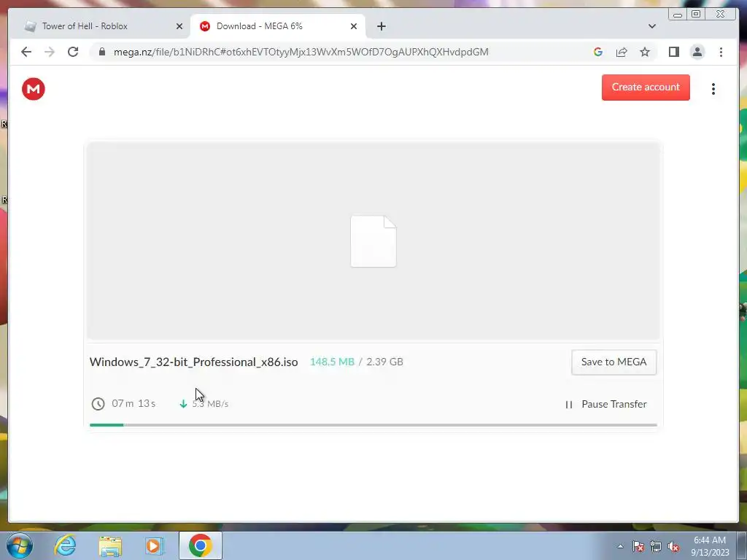Screen dimensions: 747x560
Task: Expand the tab search chevron
Action: pos(652,26)
